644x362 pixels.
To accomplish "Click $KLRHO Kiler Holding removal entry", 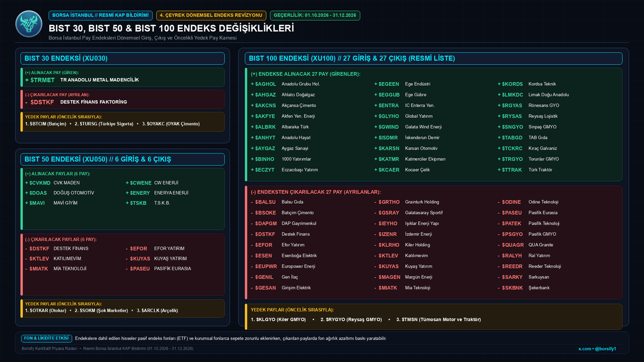I will pyautogui.click(x=403, y=245).
